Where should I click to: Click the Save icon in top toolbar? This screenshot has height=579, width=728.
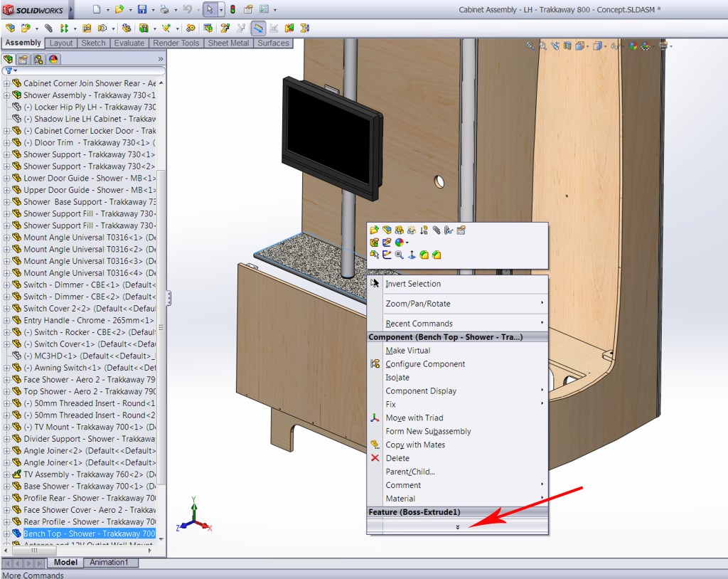point(141,10)
